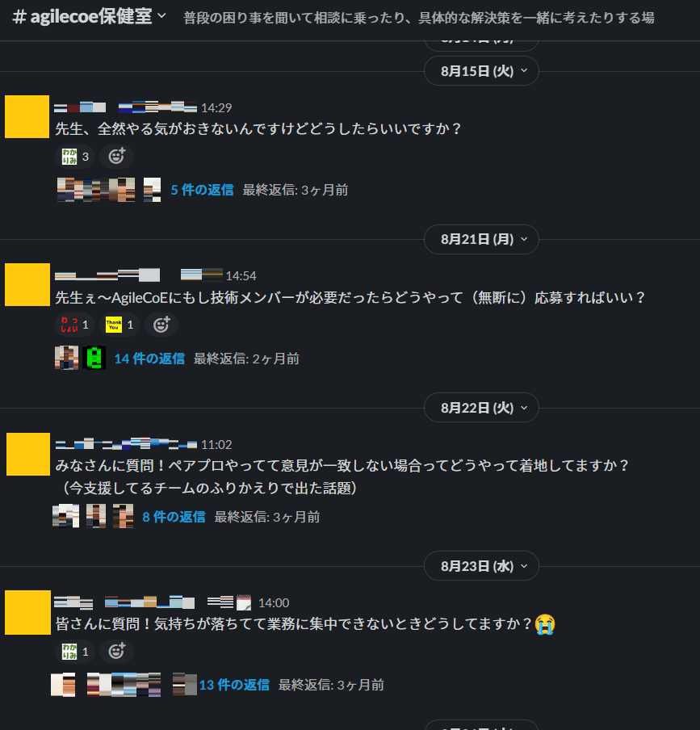Click the green pixel avatar in replies
Screen dimensions: 700x730
coord(94,358)
